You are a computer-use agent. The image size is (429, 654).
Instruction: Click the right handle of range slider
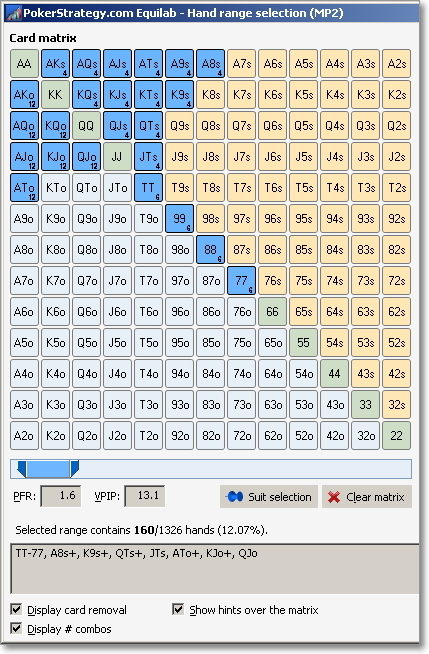(x=74, y=469)
